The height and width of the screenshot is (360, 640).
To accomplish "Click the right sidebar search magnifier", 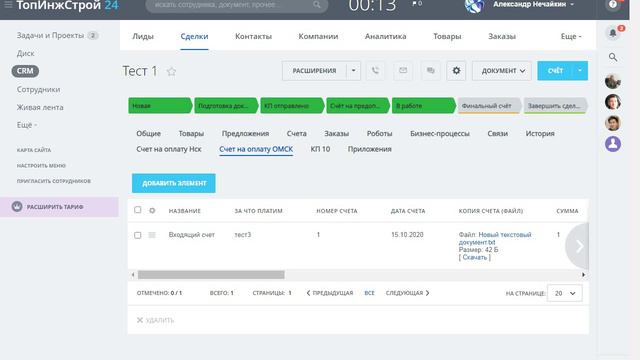I will point(613,57).
